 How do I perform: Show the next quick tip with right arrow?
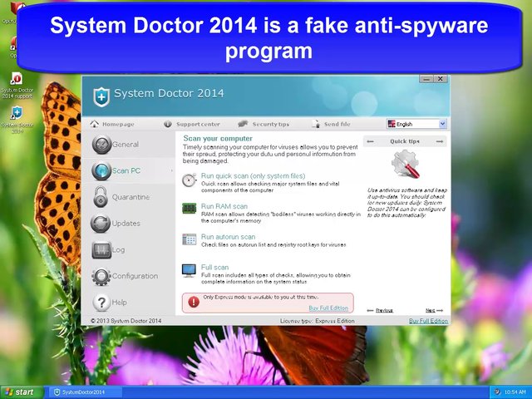(x=440, y=141)
